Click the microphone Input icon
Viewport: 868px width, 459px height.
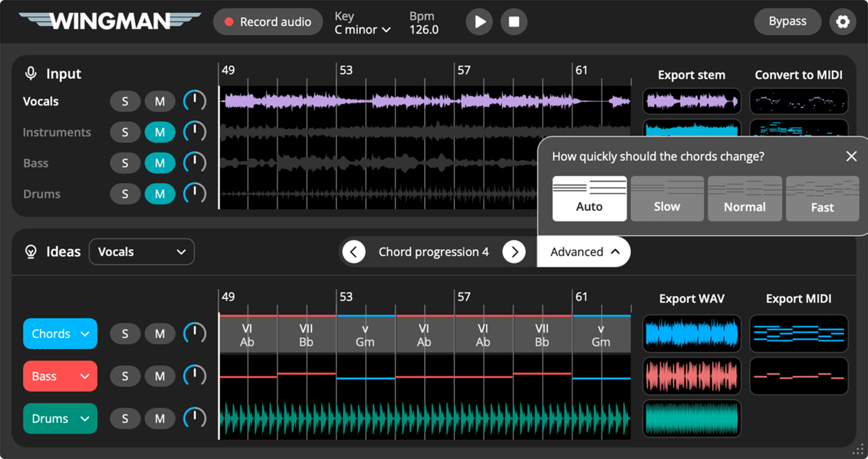[31, 73]
